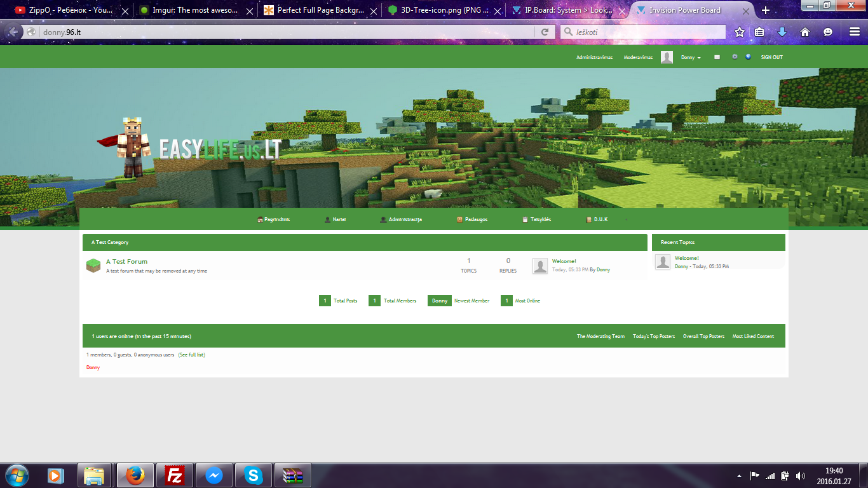868x488 pixels.
Task: Expand the Donny user dropdown menu
Action: click(x=691, y=57)
